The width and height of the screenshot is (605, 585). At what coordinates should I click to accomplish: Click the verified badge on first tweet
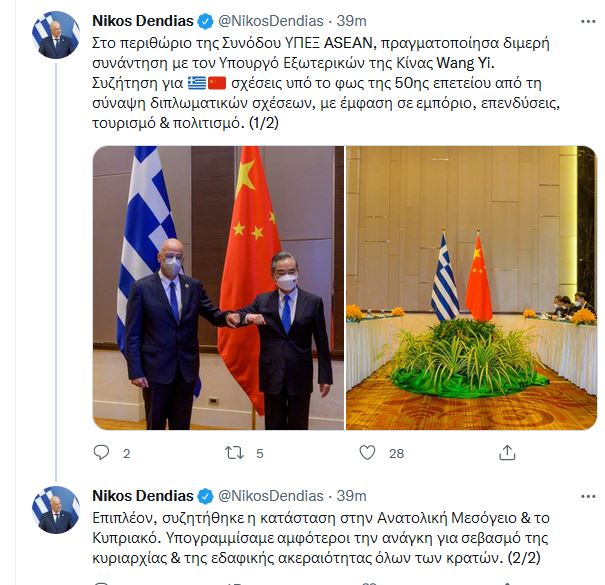pos(205,21)
